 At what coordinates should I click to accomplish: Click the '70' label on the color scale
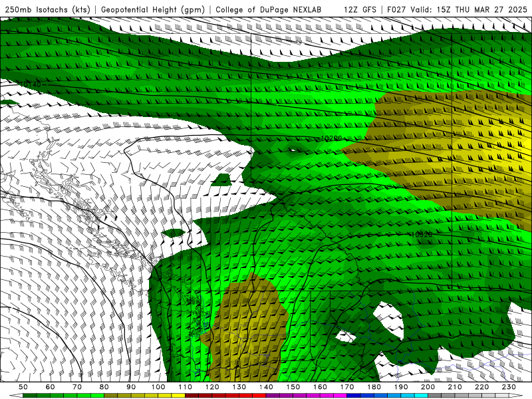click(77, 387)
